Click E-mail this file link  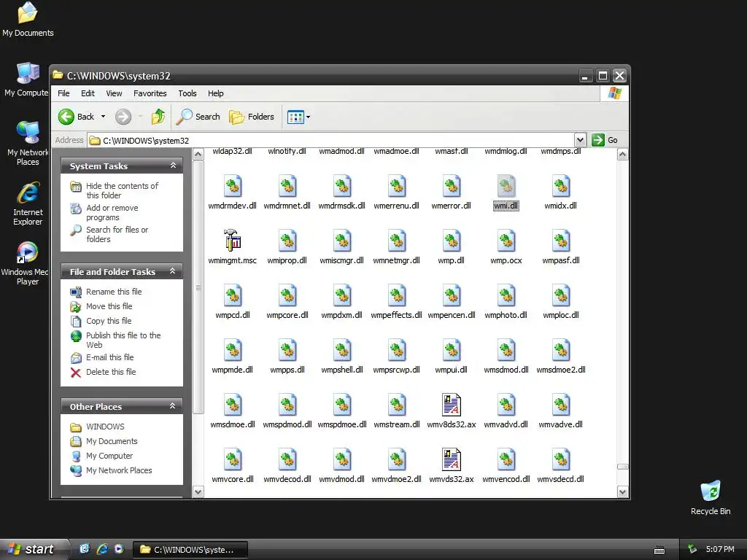tap(109, 357)
